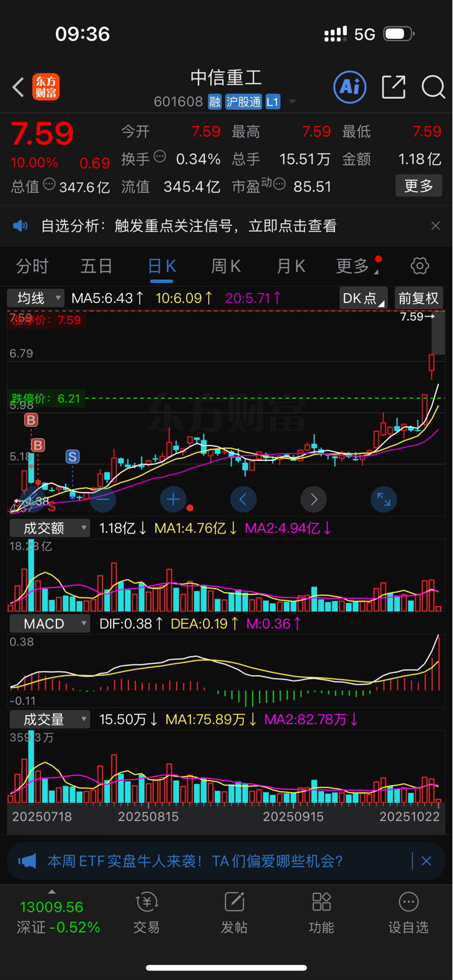Tap the upper B buy marker

point(31,420)
